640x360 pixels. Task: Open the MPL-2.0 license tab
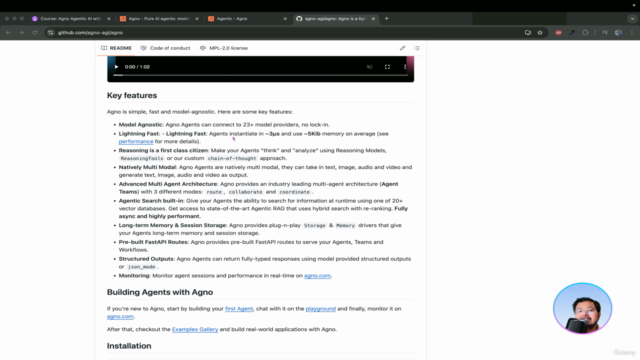tap(224, 48)
